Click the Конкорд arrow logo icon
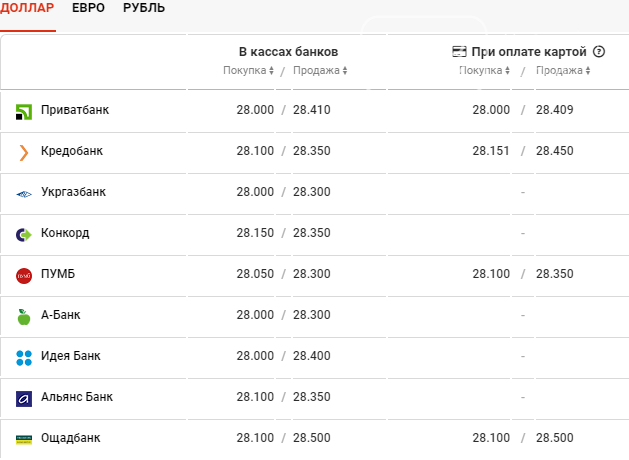Viewport: 629px width, 460px height. click(24, 235)
